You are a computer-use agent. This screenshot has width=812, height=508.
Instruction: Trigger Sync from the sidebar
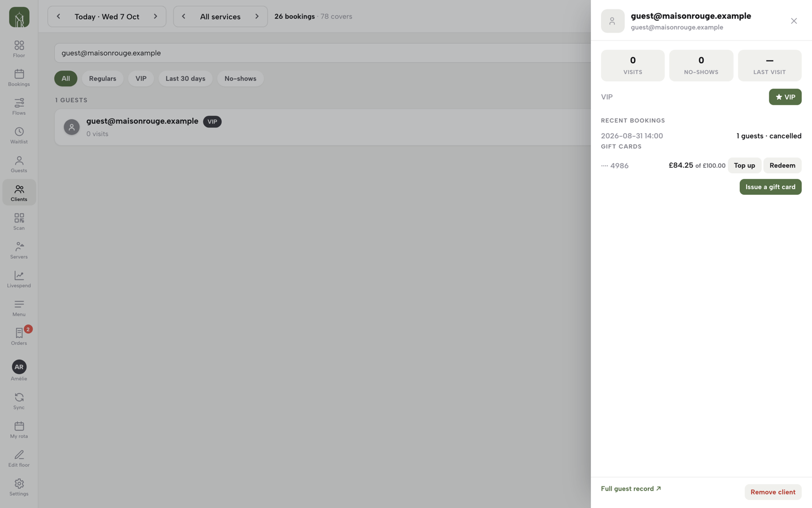pyautogui.click(x=19, y=401)
